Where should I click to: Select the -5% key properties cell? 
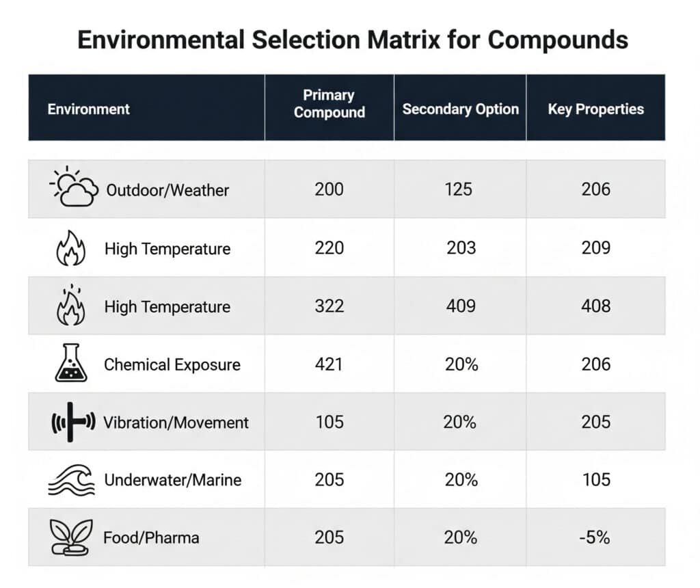[595, 537]
